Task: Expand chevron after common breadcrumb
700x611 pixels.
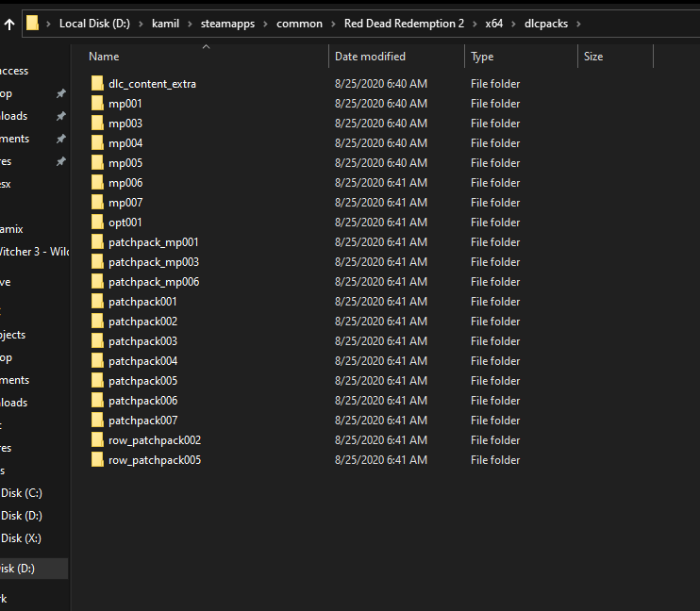Action: pos(333,24)
